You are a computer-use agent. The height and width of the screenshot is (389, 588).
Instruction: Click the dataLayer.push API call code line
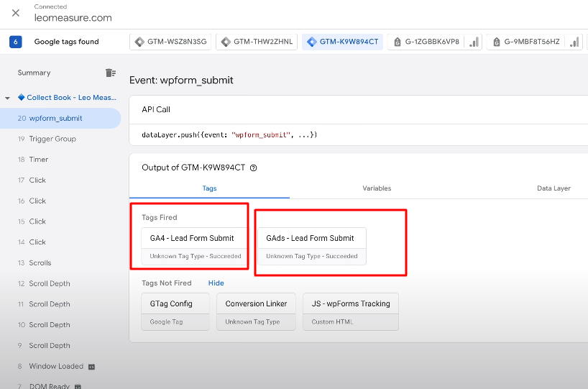point(229,135)
